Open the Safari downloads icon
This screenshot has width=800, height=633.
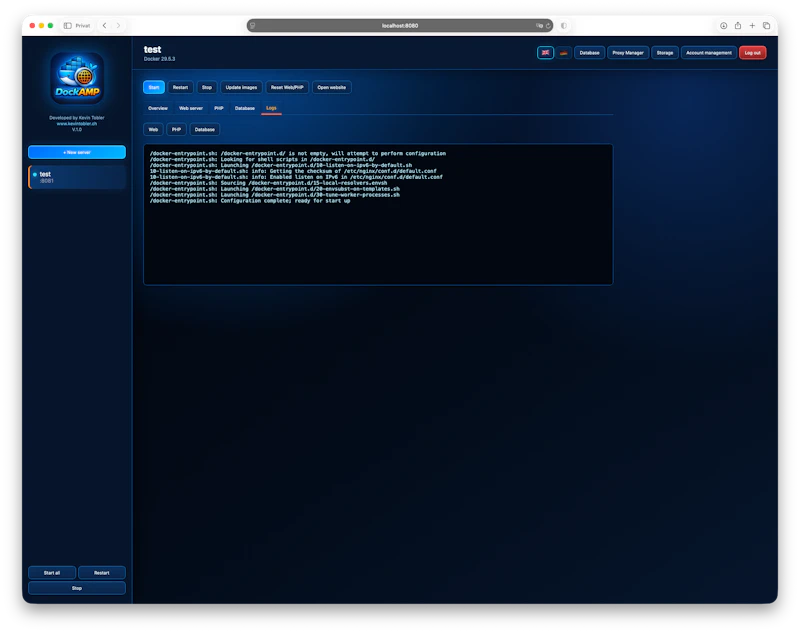point(723,26)
